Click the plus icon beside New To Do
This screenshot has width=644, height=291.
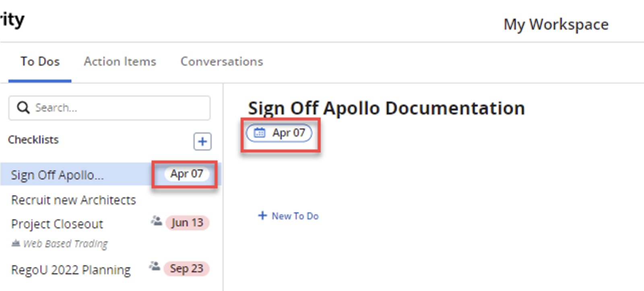[262, 215]
